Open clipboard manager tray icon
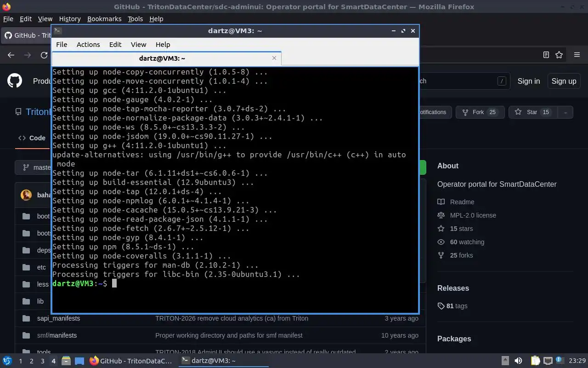Screen dimensions: 588x368 (x=535, y=361)
